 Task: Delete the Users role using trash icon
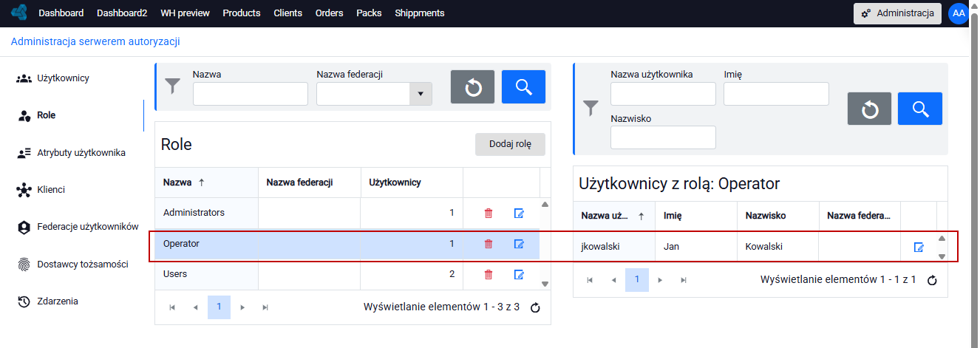coord(489,274)
